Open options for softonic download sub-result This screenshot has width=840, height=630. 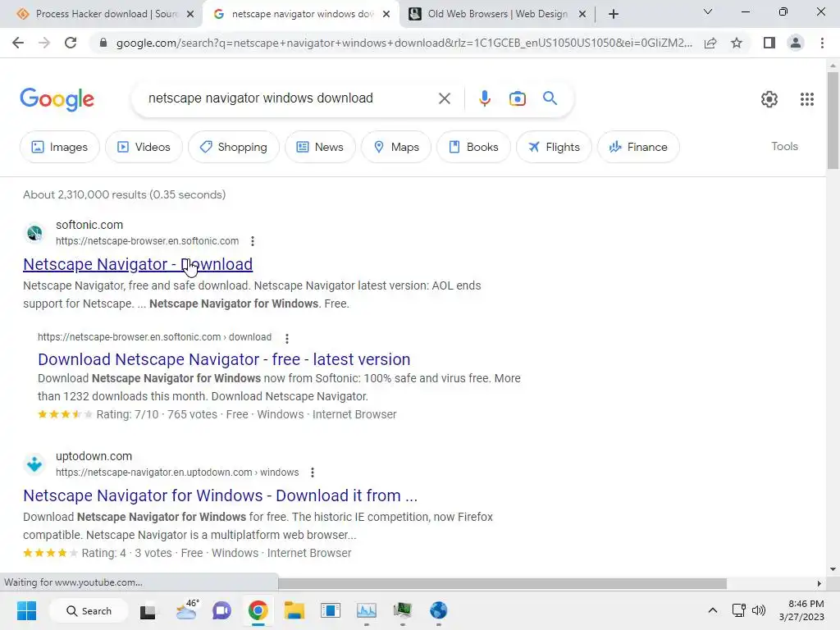point(287,338)
